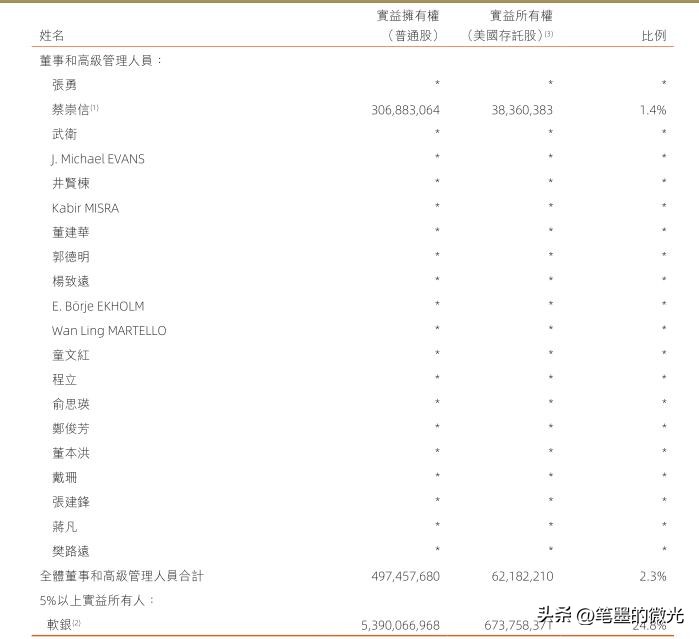Click the 實益擁有權 (普通股) column header
699x639 pixels.
click(408, 26)
